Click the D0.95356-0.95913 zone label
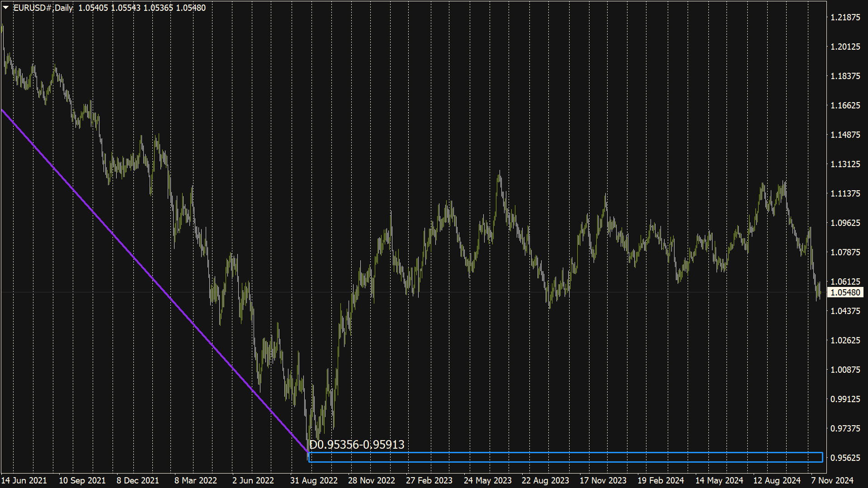 pyautogui.click(x=357, y=445)
